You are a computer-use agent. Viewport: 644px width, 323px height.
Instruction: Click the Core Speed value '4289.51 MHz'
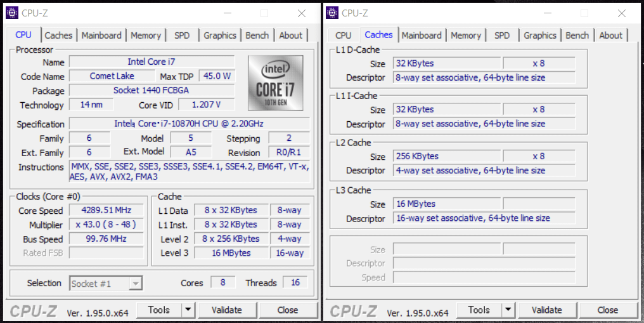(106, 210)
